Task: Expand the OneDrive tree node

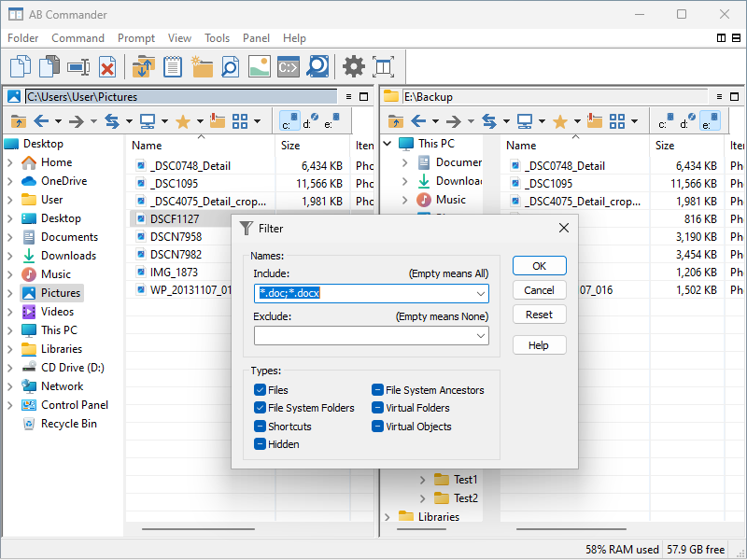Action: (10, 181)
